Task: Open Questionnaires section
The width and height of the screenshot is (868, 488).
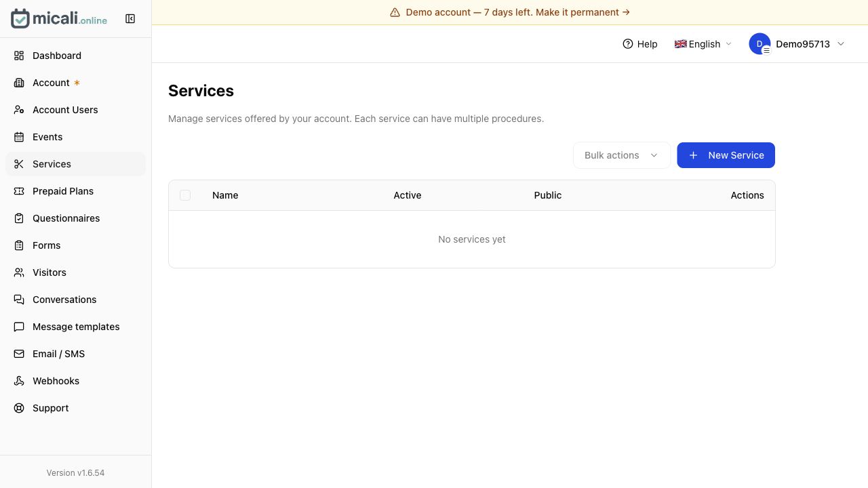Action: click(75, 218)
